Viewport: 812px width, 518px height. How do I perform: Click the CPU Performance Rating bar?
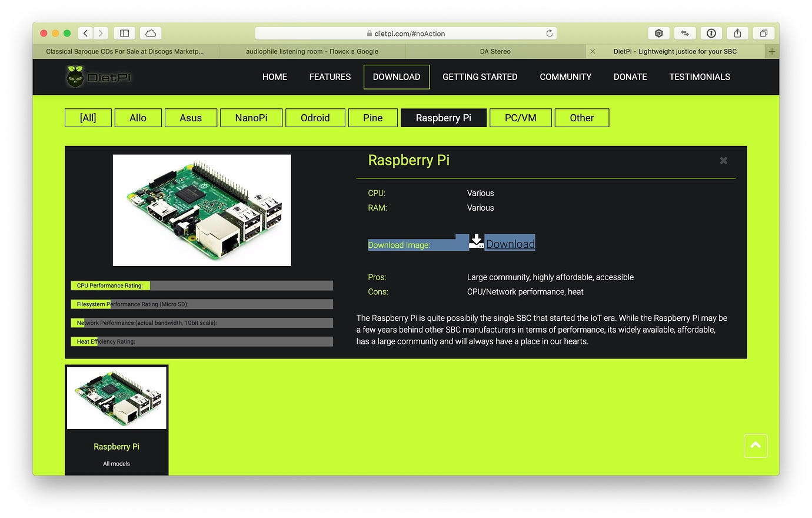pyautogui.click(x=202, y=285)
